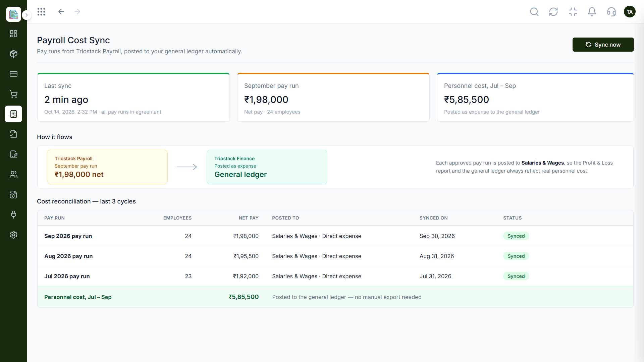Viewport: 644px width, 362px height.
Task: Click the Synced badge for Sep 2026
Action: tap(516, 236)
